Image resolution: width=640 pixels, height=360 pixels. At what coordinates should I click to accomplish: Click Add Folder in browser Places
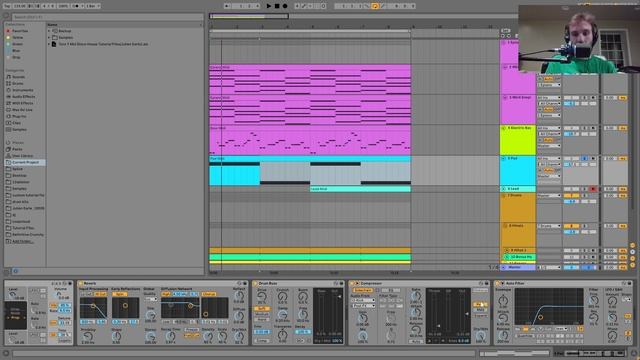pos(23,241)
